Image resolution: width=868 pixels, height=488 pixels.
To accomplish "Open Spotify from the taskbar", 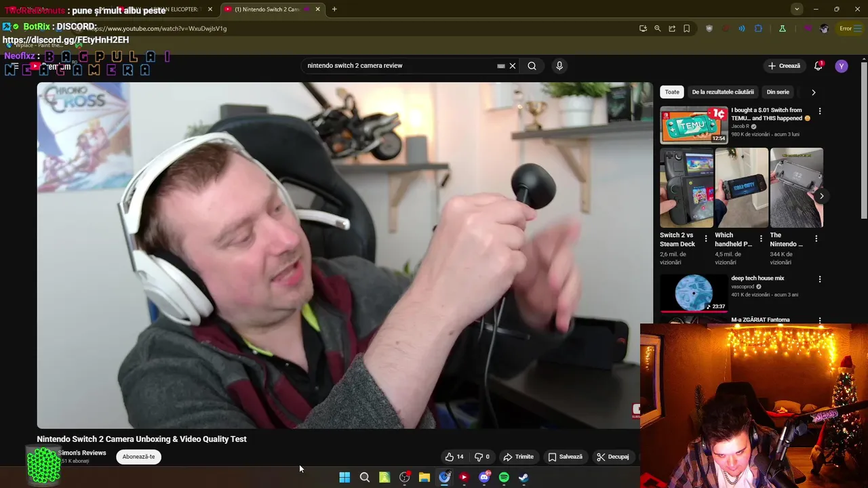I will click(504, 478).
